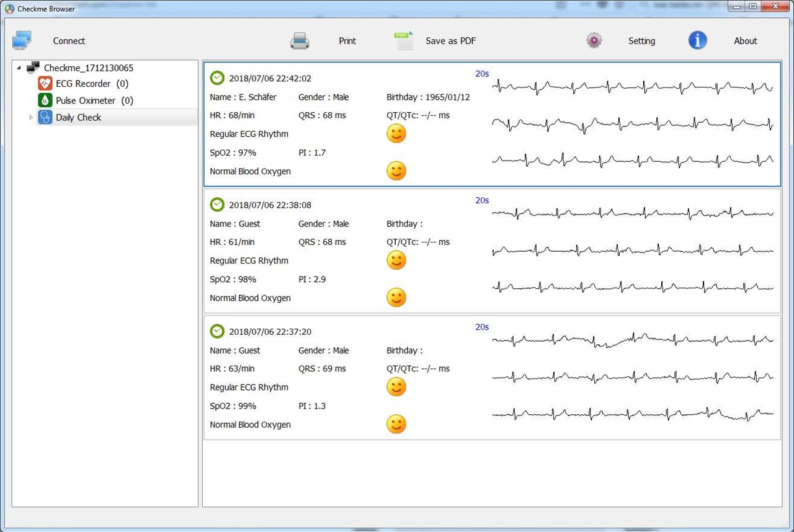This screenshot has width=794, height=532.
Task: Click ECG rhythm smiley in 22:38:08 record
Action: pos(396,260)
